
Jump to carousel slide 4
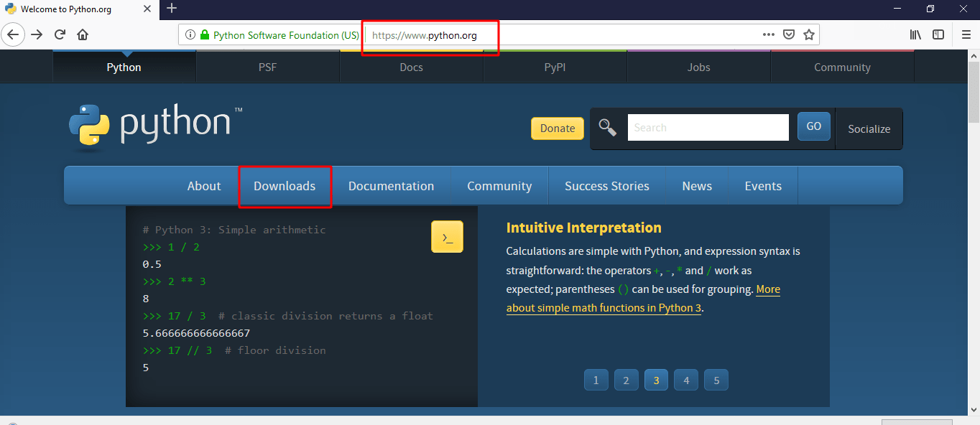point(685,380)
